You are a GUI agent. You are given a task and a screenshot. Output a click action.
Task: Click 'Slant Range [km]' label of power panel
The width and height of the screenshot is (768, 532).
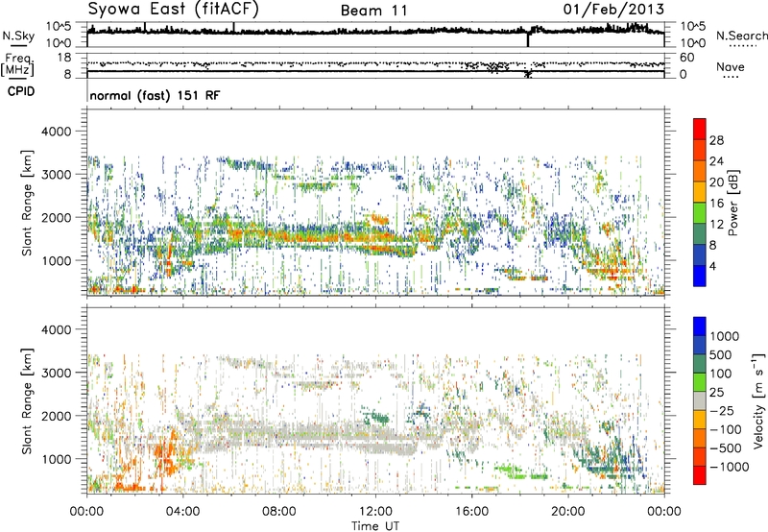pos(27,203)
